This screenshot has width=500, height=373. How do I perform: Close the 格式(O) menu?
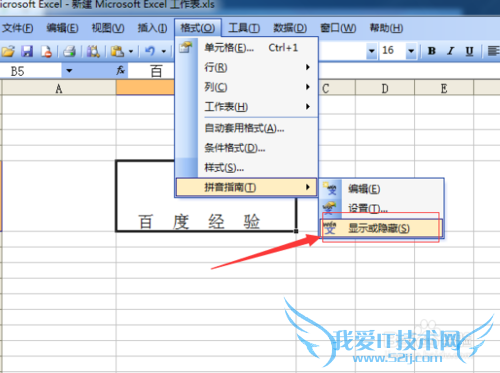(198, 28)
